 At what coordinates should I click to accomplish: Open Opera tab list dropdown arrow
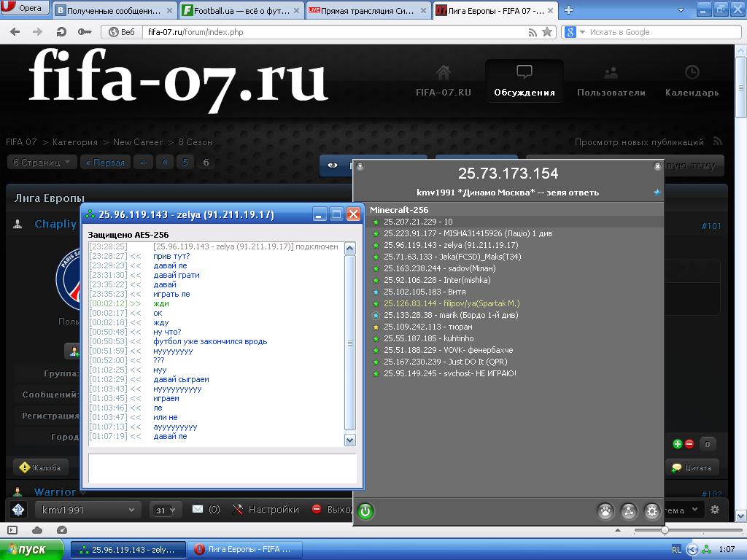click(681, 10)
